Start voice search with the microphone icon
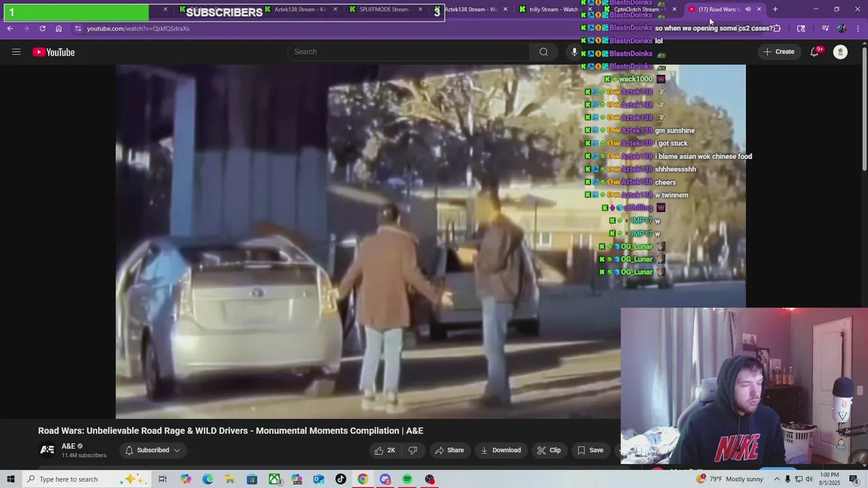Viewport: 868px width, 488px height. [574, 52]
